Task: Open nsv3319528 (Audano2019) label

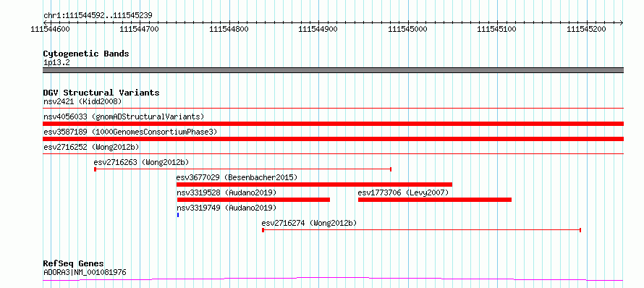Action: [x=226, y=192]
